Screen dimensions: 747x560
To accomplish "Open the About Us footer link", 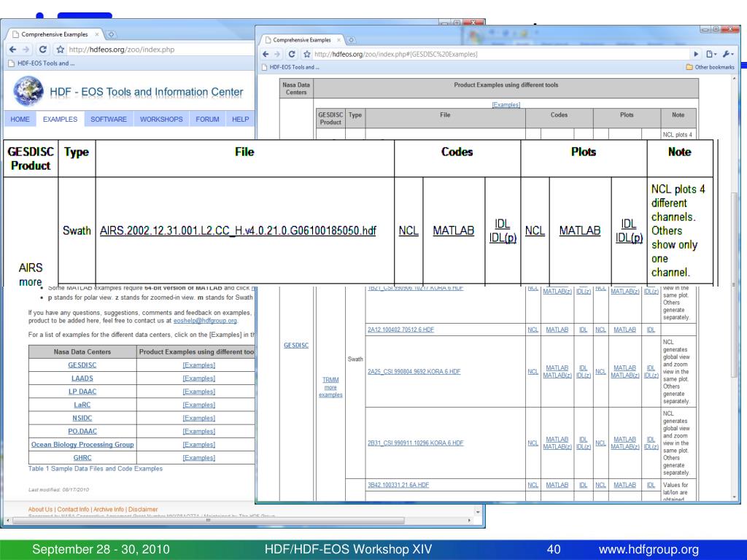I will pyautogui.click(x=40, y=510).
